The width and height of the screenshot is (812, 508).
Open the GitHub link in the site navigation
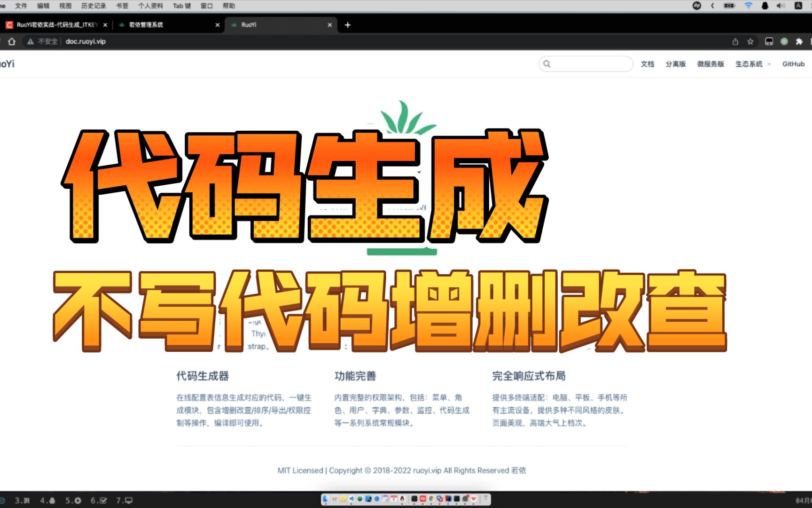pos(793,63)
